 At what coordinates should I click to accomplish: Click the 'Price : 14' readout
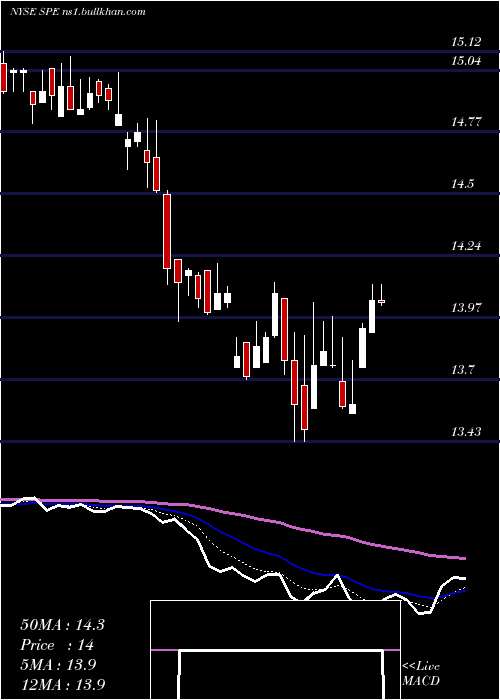click(x=57, y=645)
